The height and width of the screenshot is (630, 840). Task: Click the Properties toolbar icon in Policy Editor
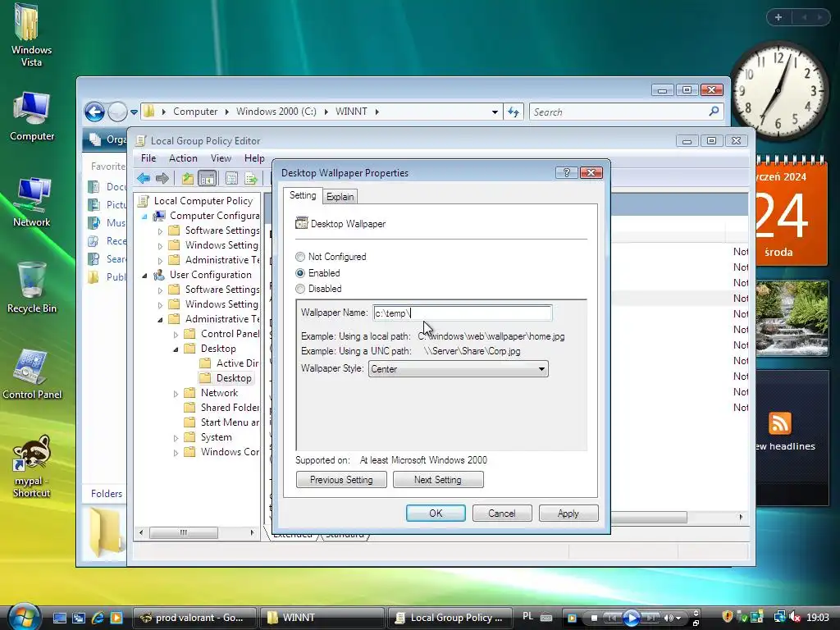231,178
